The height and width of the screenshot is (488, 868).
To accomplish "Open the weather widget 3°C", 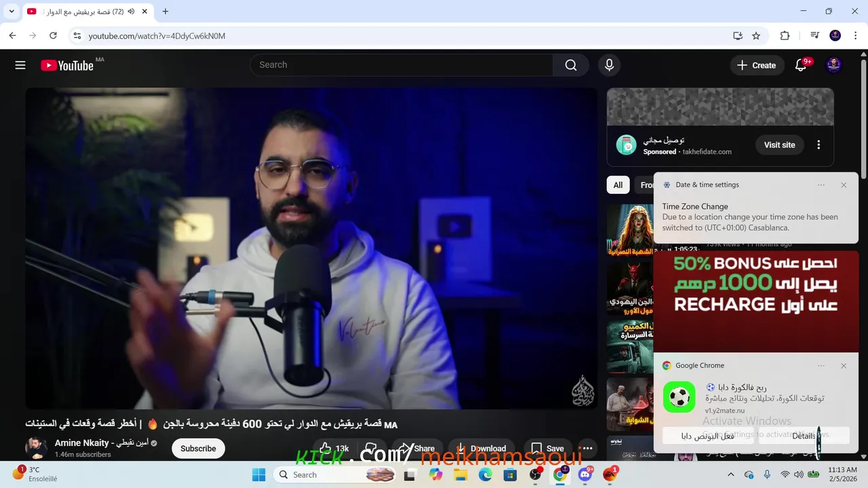I will tap(35, 474).
